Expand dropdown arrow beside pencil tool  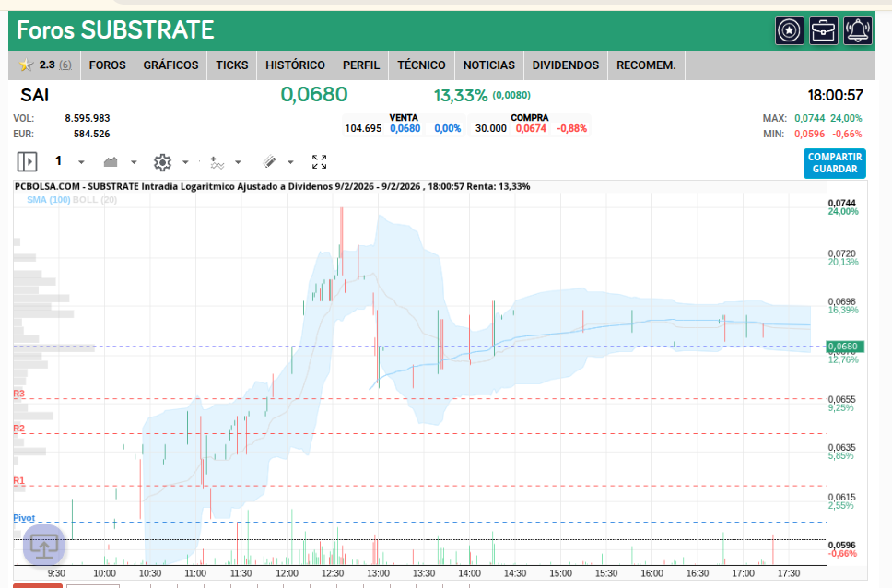pyautogui.click(x=290, y=163)
